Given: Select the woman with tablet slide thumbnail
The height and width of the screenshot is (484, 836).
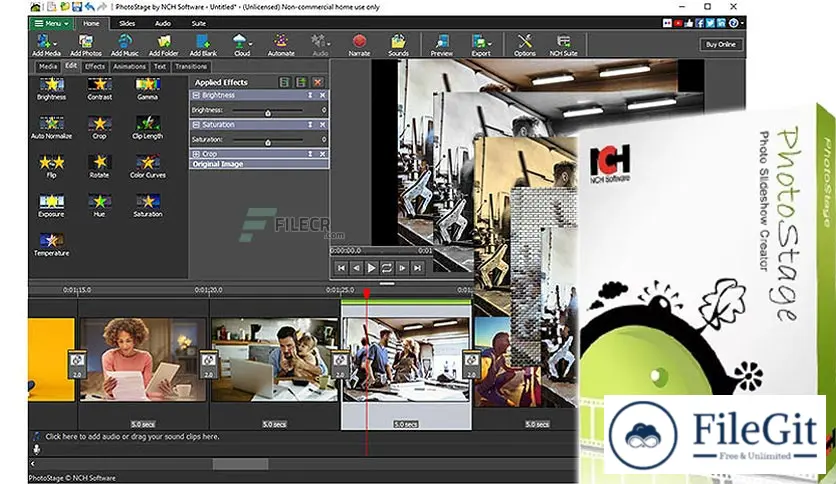Looking at the screenshot, I should [142, 360].
